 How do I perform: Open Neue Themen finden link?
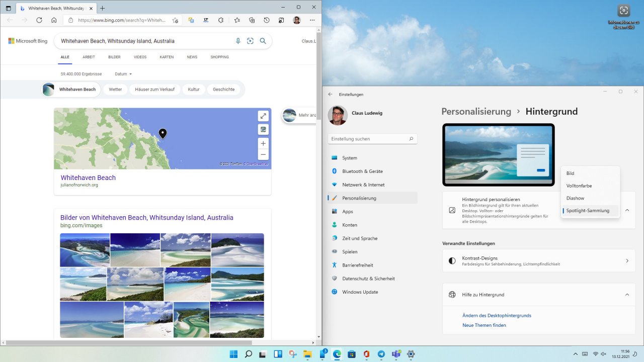tap(484, 325)
